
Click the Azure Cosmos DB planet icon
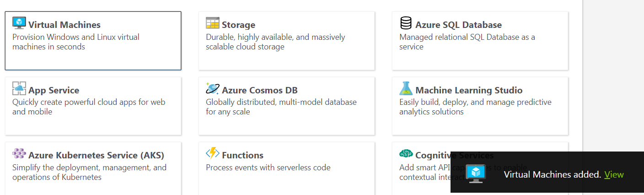pos(213,88)
